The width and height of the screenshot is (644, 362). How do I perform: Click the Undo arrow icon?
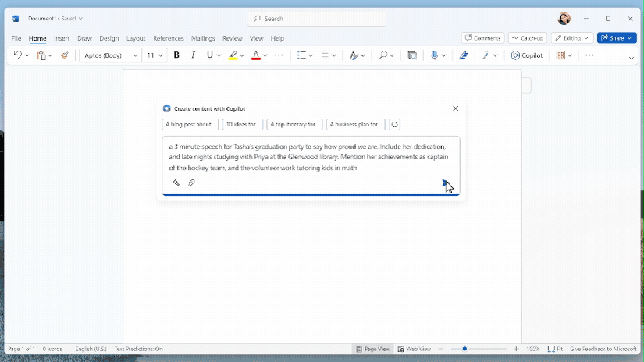[x=17, y=55]
